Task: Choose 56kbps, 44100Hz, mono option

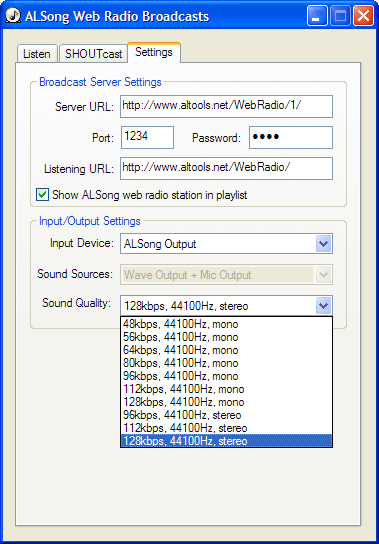Action: [226, 337]
